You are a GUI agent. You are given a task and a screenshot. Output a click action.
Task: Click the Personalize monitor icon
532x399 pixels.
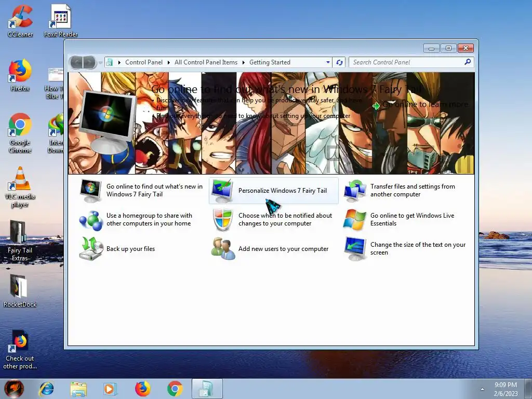pyautogui.click(x=222, y=191)
